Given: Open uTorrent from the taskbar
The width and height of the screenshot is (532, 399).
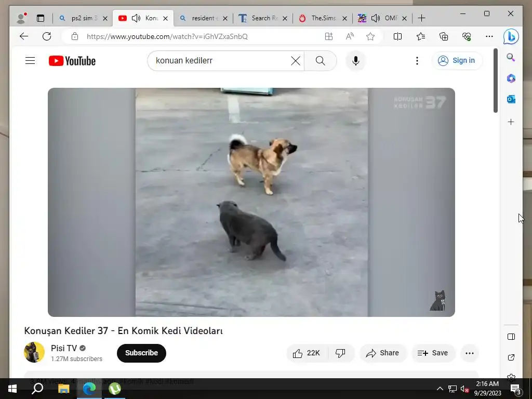Looking at the screenshot, I should click(x=115, y=389).
